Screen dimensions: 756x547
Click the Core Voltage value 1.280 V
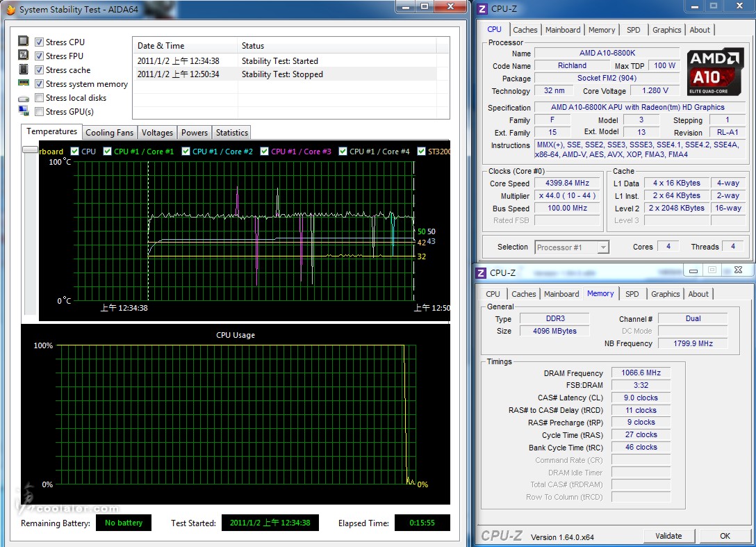pos(655,90)
